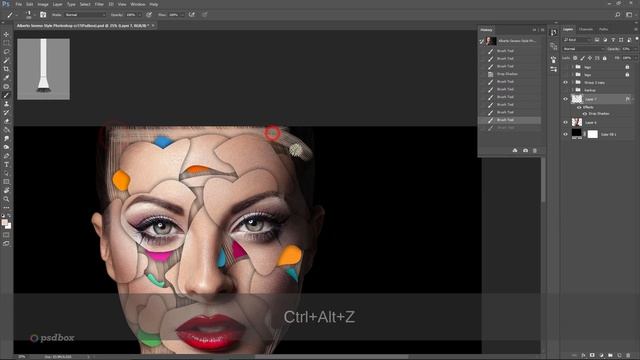Click the foreground color swatch
640x360 pixels.
tap(4, 222)
